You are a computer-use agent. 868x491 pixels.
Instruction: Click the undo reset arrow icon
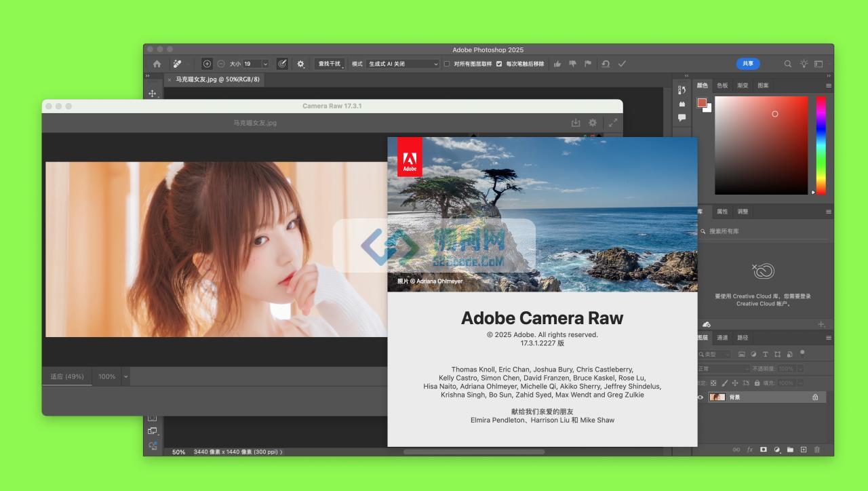[606, 64]
